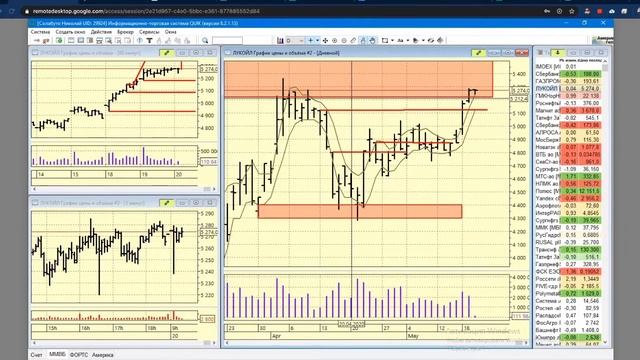Select the crosshair plus cursor tool

point(311,40)
